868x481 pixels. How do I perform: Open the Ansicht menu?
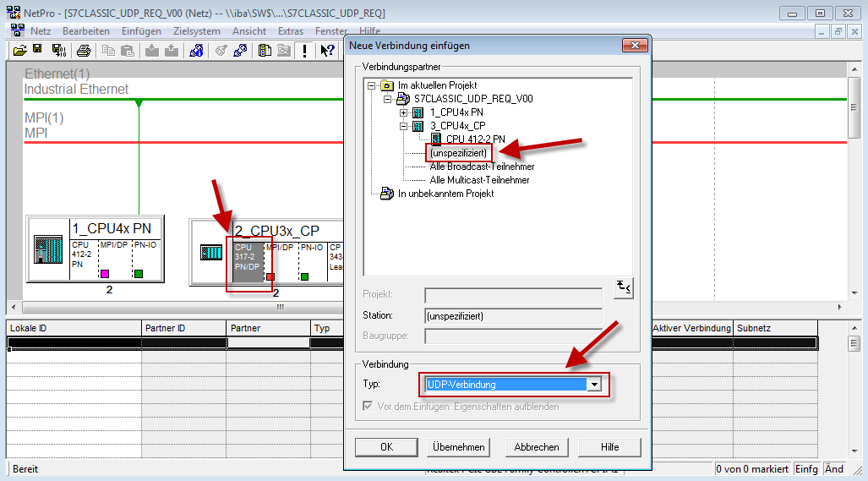pyautogui.click(x=249, y=31)
